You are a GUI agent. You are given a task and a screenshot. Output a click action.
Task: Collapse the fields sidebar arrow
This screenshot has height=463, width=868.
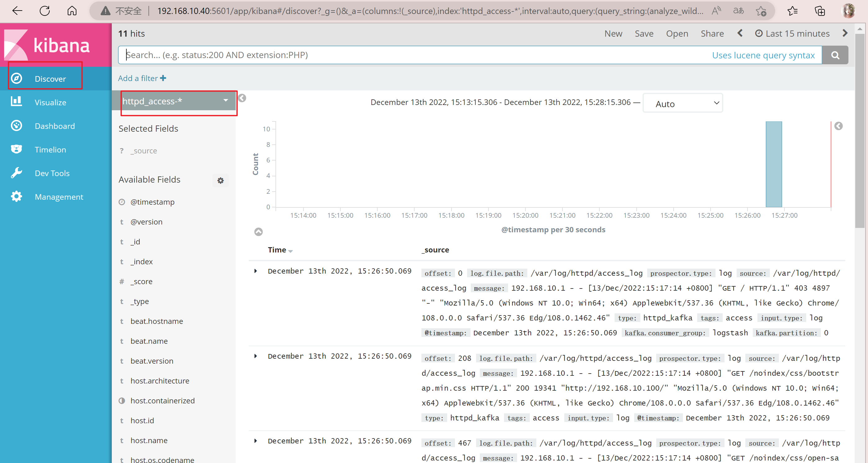pos(242,98)
